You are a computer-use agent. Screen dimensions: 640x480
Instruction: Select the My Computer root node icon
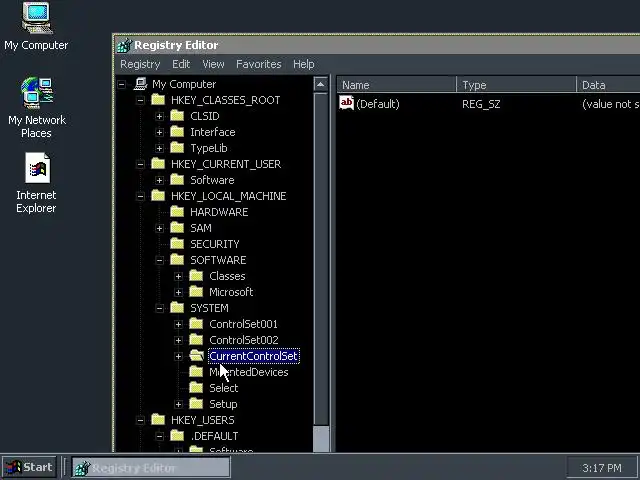point(140,84)
